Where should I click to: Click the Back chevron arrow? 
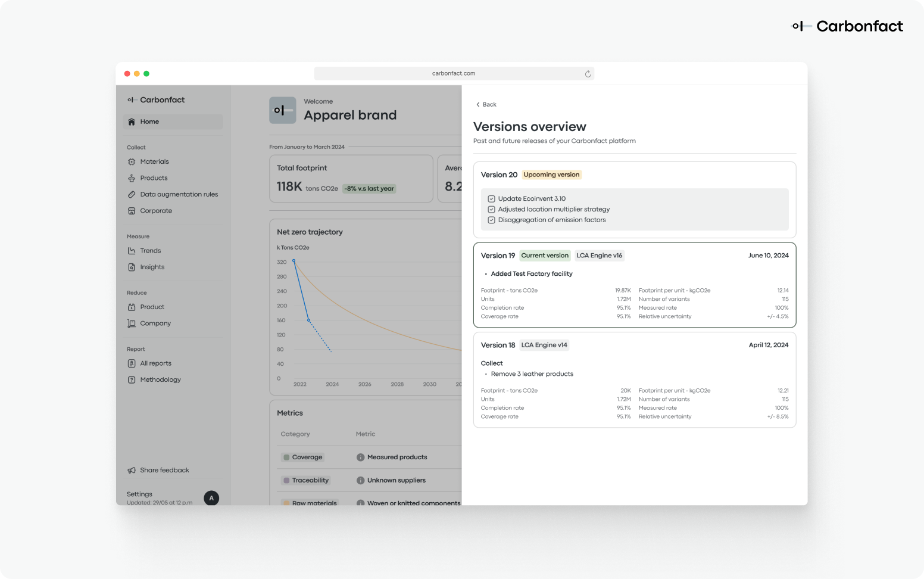(477, 104)
